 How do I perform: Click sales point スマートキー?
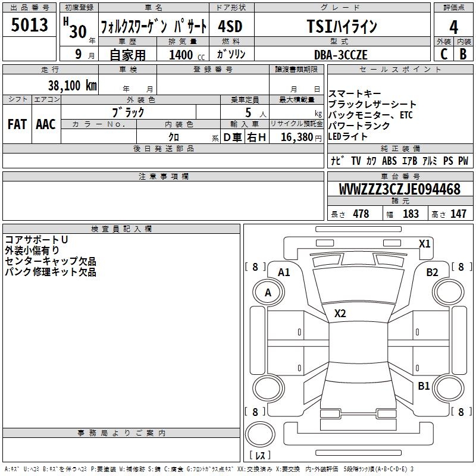[x=355, y=93]
